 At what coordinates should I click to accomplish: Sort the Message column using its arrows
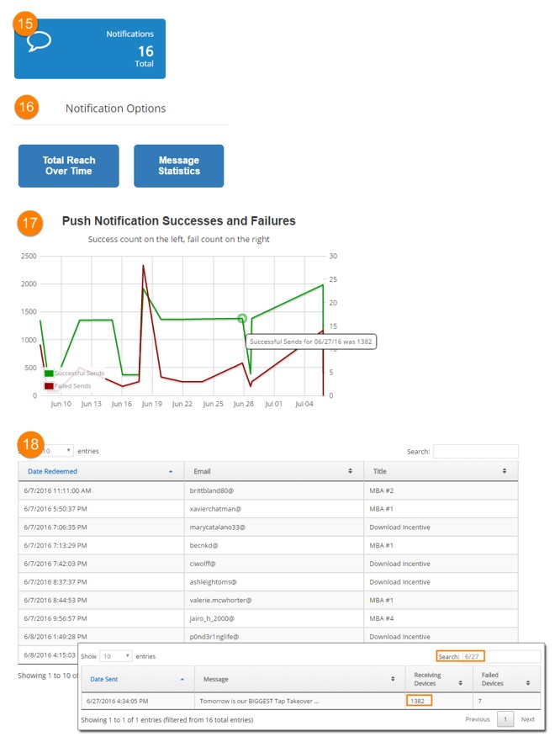pos(393,679)
